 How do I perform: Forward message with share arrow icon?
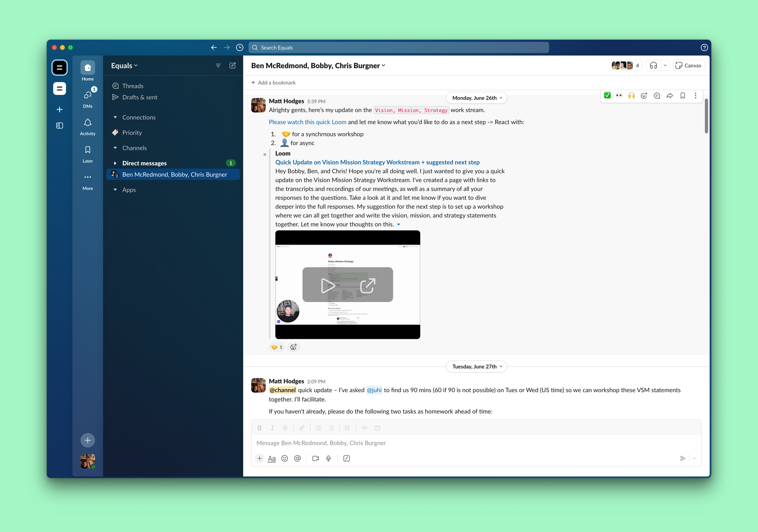pyautogui.click(x=670, y=95)
